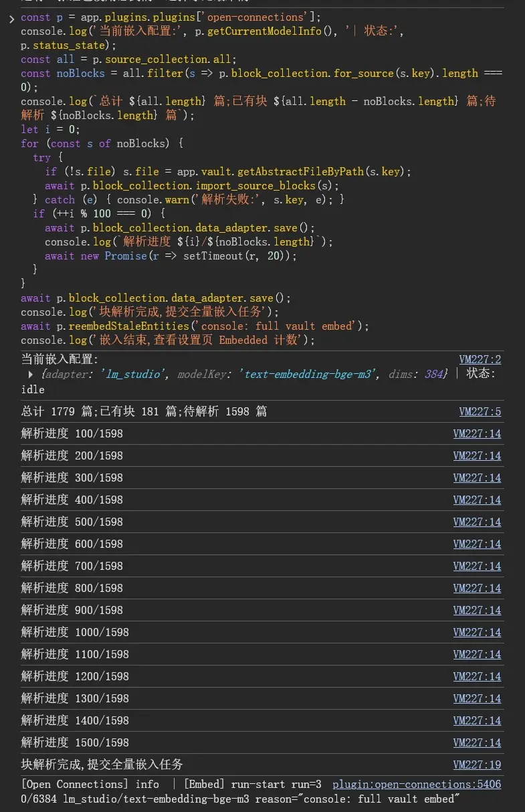Image resolution: width=525 pixels, height=812 pixels.
Task: Click log message 解析进度 600/1598
Action: pos(72,544)
